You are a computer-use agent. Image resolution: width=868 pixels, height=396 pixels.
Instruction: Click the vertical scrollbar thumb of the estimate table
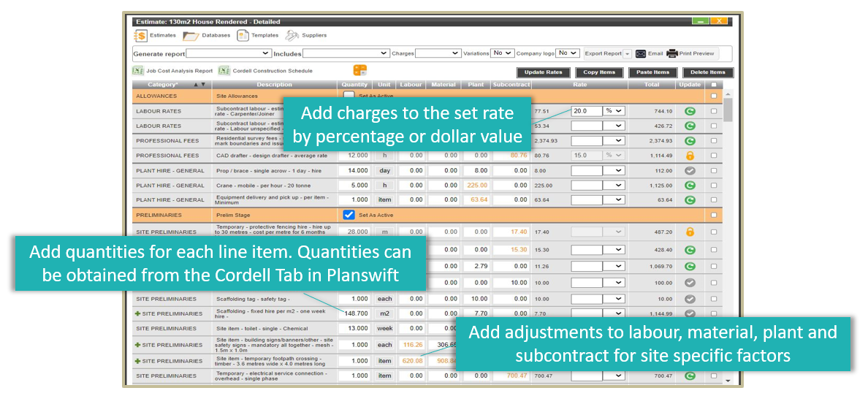coord(728,109)
